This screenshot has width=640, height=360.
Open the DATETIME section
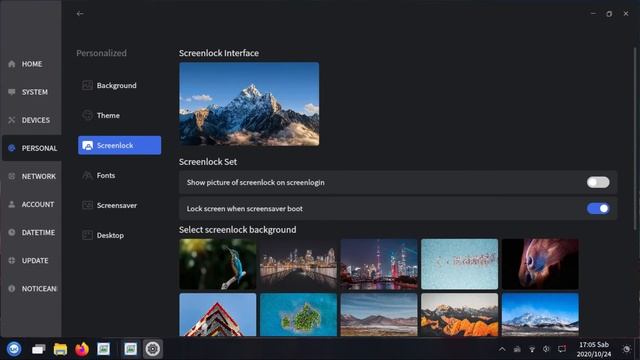click(31, 233)
